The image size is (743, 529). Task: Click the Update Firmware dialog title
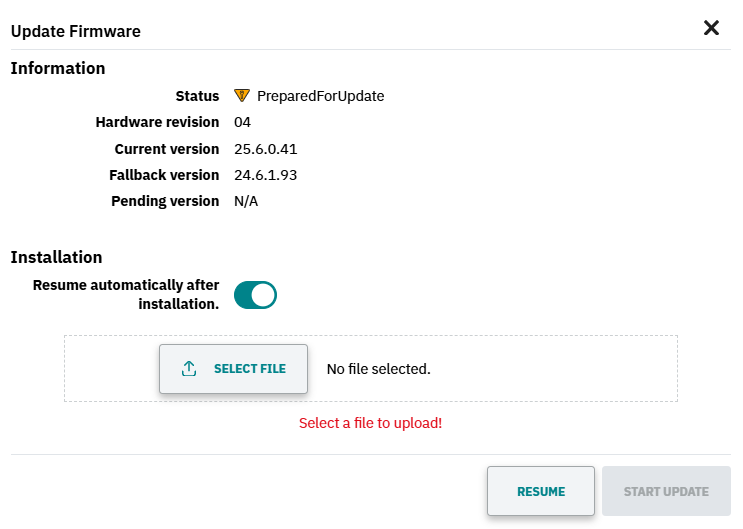pyautogui.click(x=76, y=31)
